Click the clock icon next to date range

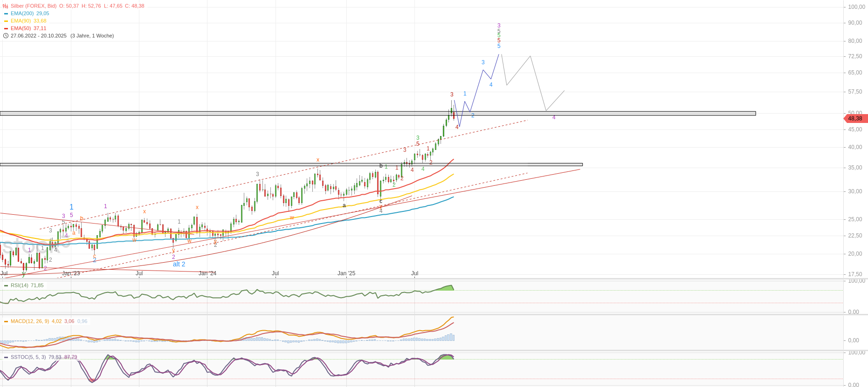click(x=6, y=36)
